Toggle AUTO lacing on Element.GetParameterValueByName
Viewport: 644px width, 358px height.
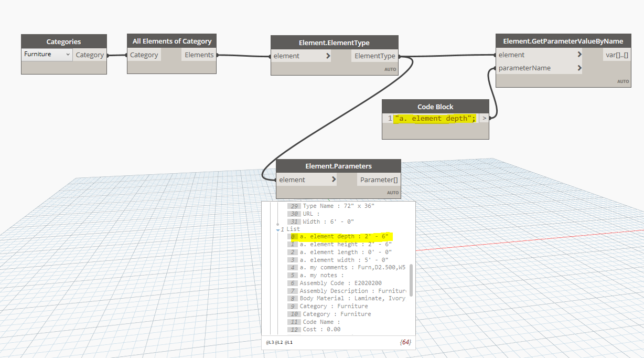coord(623,81)
